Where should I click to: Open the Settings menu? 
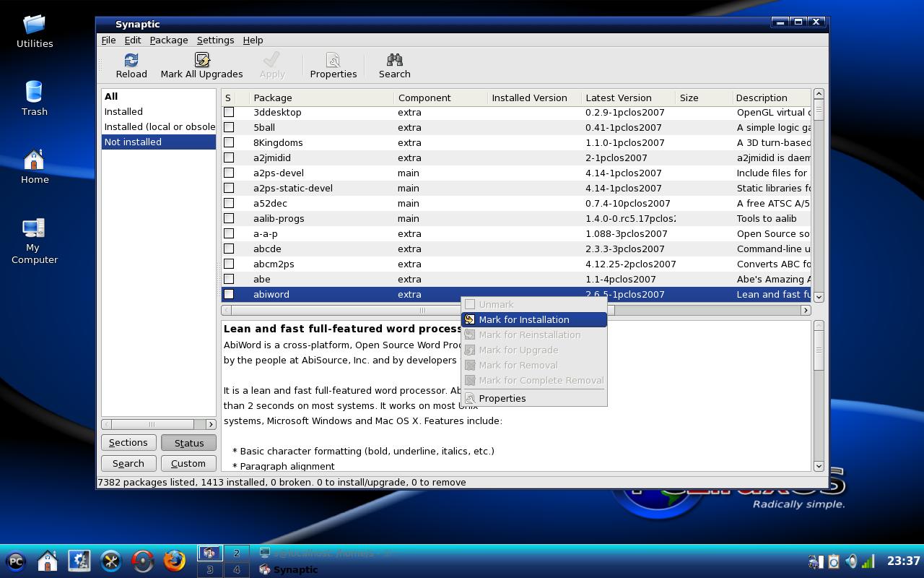click(215, 40)
